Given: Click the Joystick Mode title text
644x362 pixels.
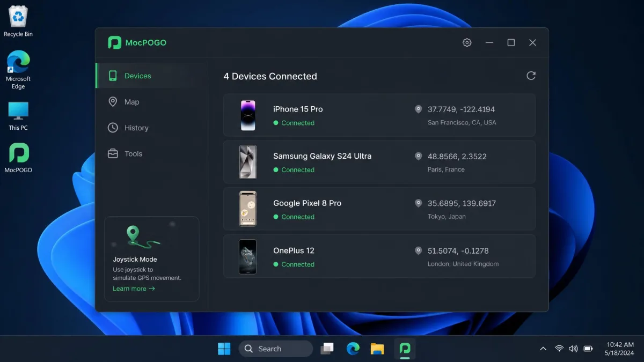Looking at the screenshot, I should click(135, 259).
